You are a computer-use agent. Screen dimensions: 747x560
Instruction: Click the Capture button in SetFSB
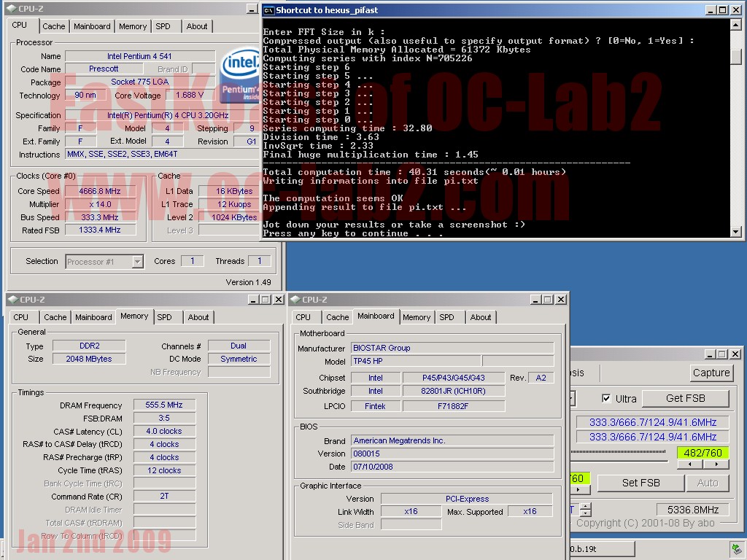click(x=711, y=373)
